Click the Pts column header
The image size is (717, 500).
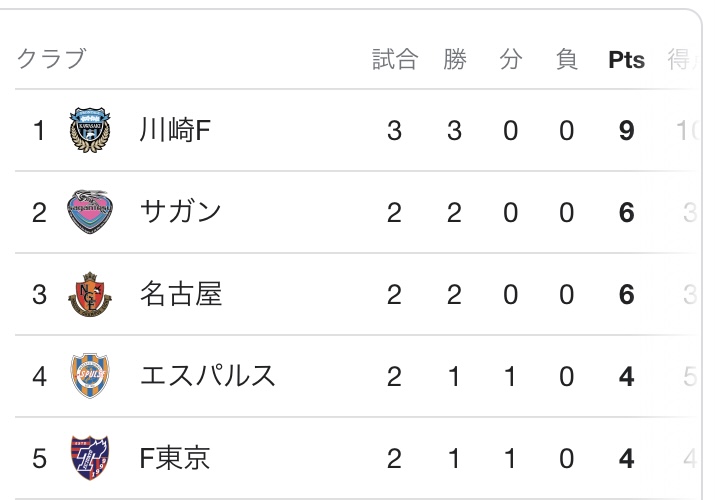[626, 60]
